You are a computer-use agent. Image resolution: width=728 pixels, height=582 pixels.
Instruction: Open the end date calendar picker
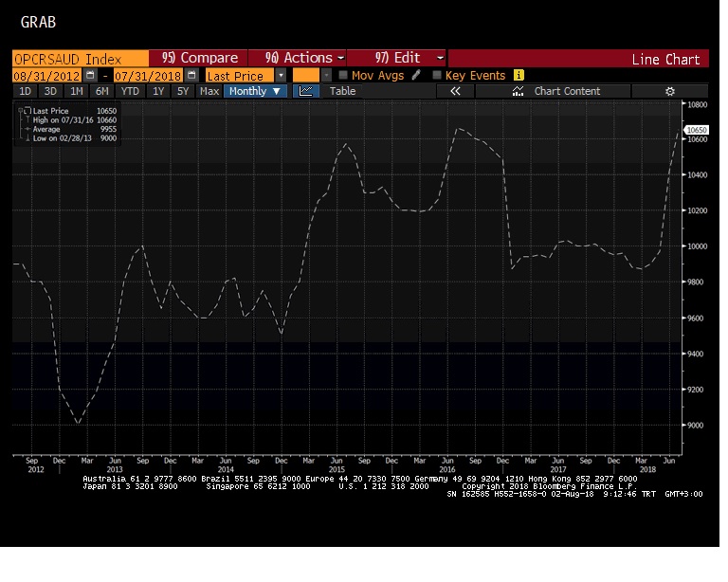coord(191,75)
